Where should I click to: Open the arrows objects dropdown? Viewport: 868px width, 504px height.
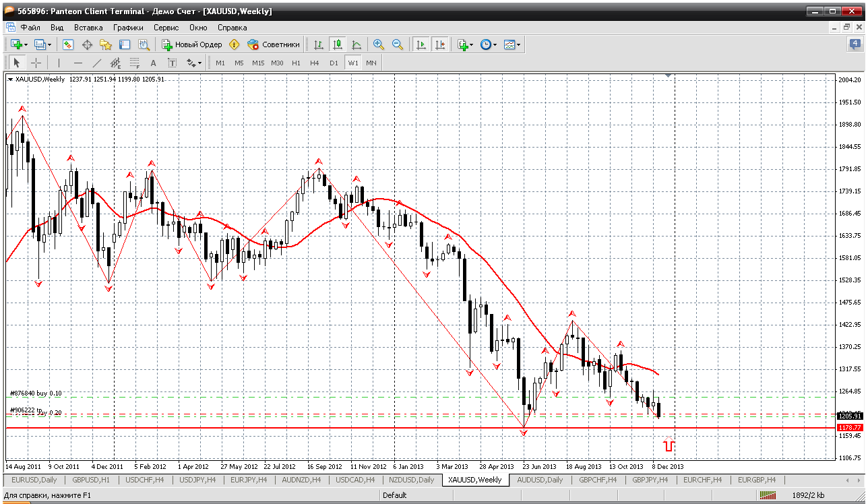[194, 63]
